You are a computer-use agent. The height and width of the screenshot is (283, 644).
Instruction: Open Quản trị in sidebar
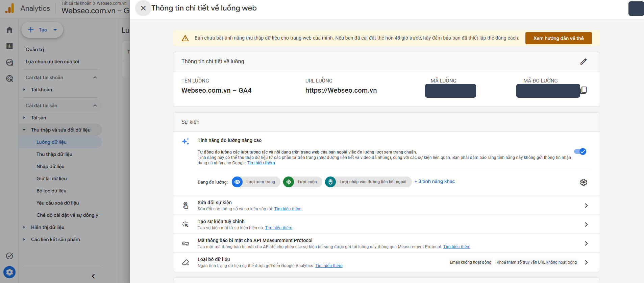pyautogui.click(x=35, y=49)
